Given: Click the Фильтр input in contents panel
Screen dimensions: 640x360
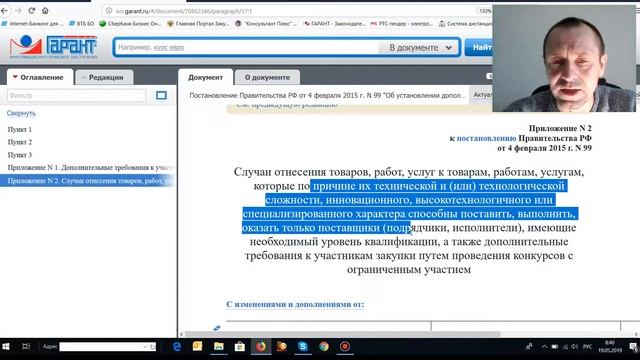Looking at the screenshot, I should click(x=76, y=96).
